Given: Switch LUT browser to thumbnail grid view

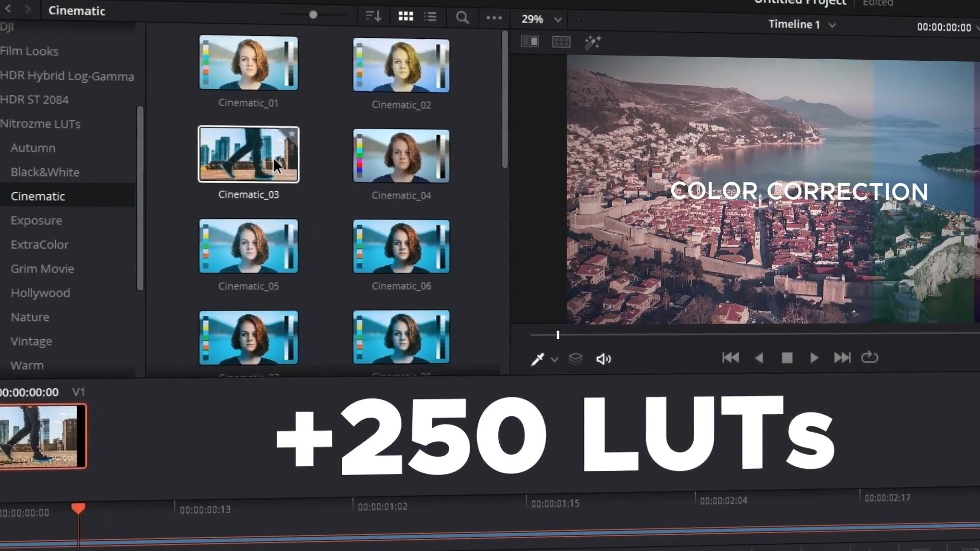Looking at the screenshot, I should tap(405, 17).
